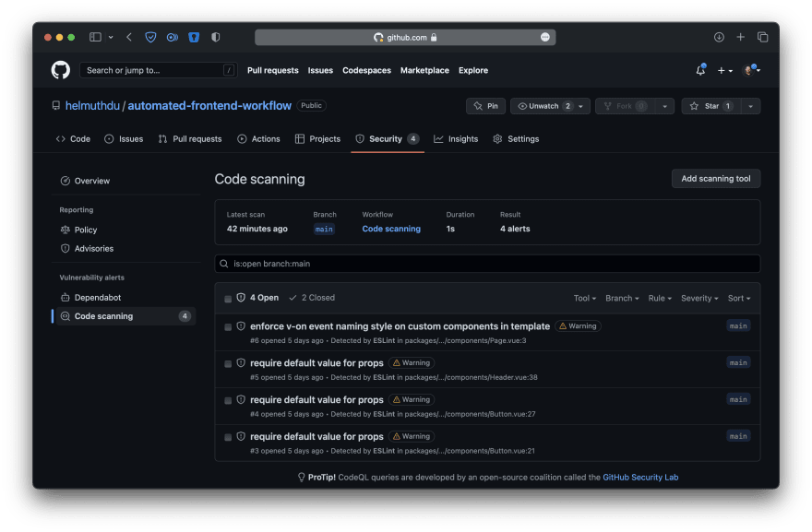Switch to the Actions tab
The width and height of the screenshot is (812, 532).
(258, 138)
